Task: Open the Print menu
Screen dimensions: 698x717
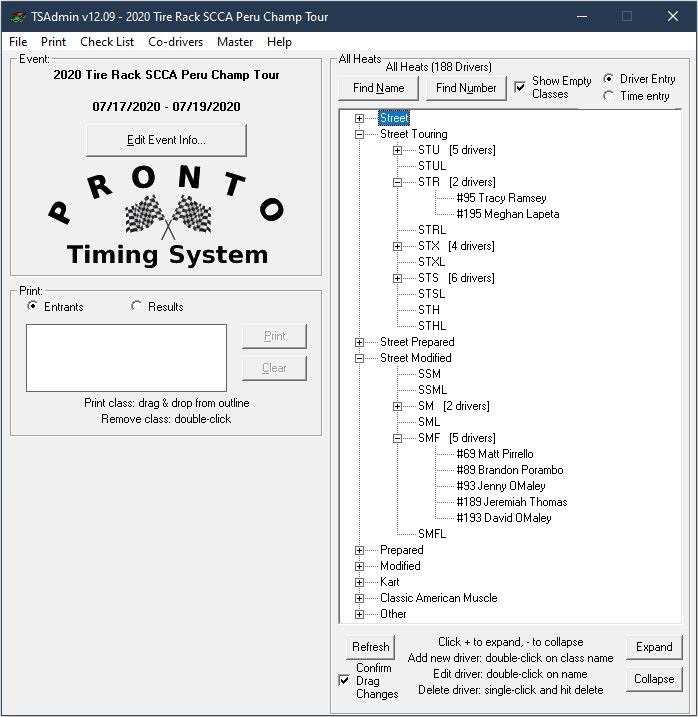Action: (x=54, y=42)
